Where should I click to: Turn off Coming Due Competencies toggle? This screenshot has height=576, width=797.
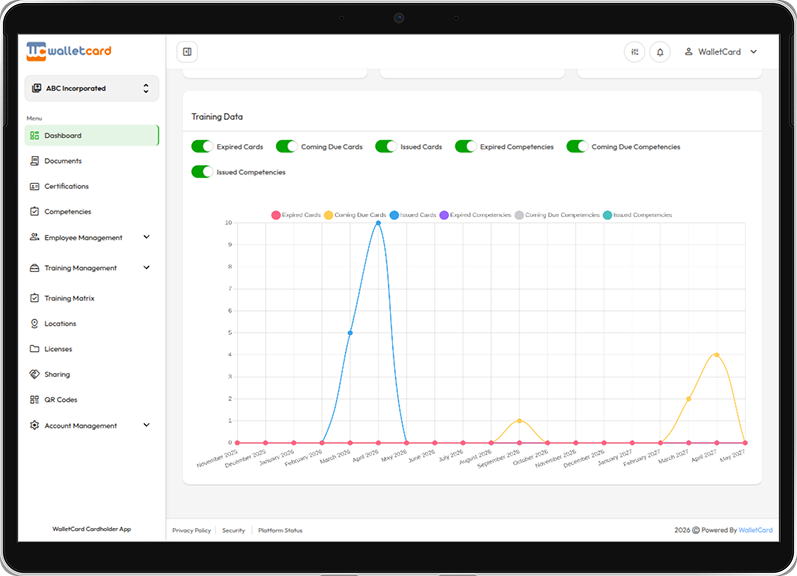click(x=577, y=146)
